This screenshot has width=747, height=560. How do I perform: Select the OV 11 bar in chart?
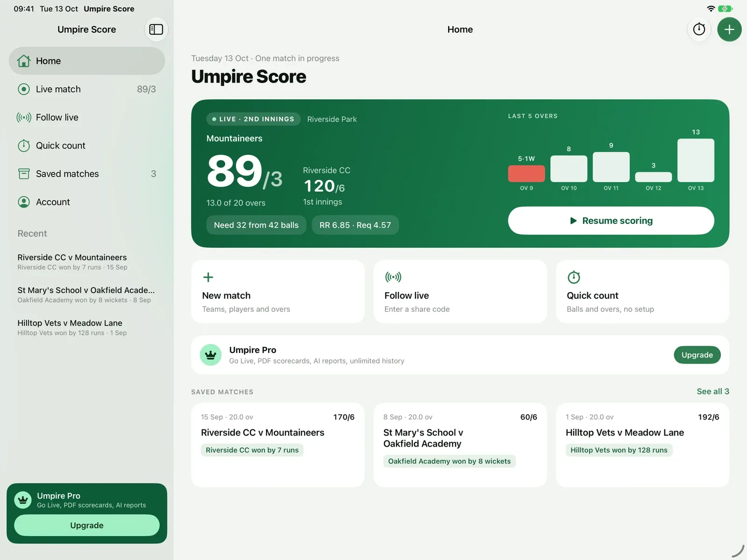(611, 167)
